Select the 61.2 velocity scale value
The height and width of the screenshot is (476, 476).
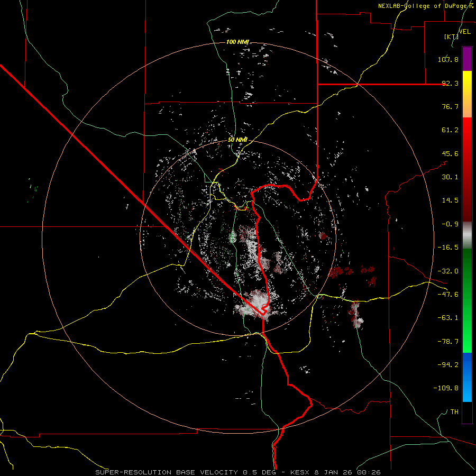click(x=450, y=130)
